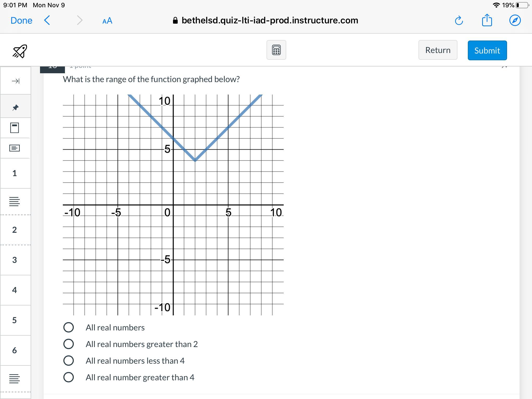Pick "All real number greater than 4"
The height and width of the screenshot is (399, 532).
click(x=69, y=377)
